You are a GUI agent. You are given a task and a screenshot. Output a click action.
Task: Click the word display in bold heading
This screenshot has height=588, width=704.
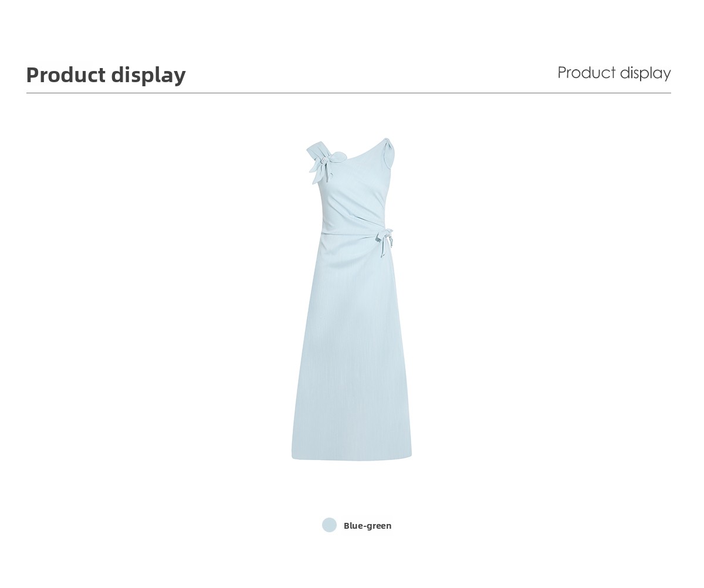pyautogui.click(x=148, y=76)
